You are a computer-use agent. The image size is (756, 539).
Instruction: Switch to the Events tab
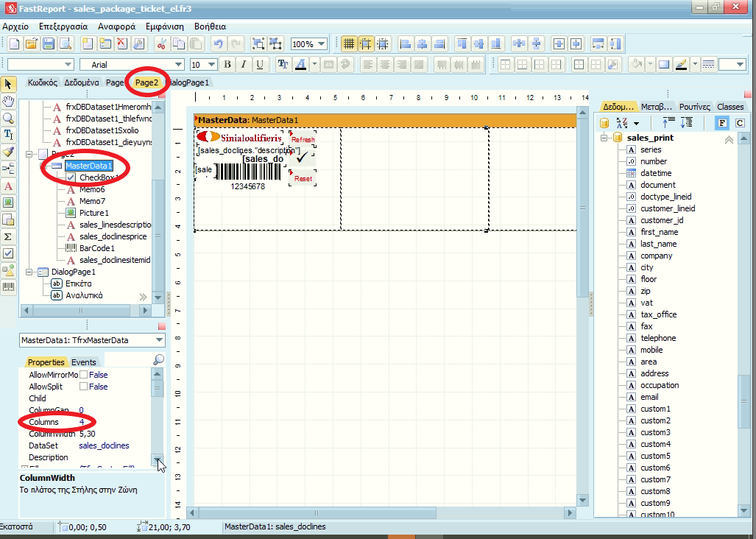click(x=84, y=362)
